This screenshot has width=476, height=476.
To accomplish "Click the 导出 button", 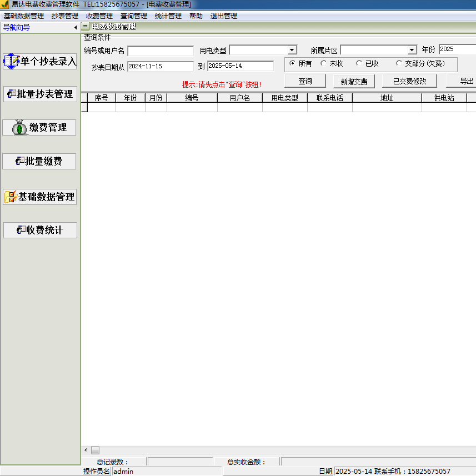I will [461, 81].
